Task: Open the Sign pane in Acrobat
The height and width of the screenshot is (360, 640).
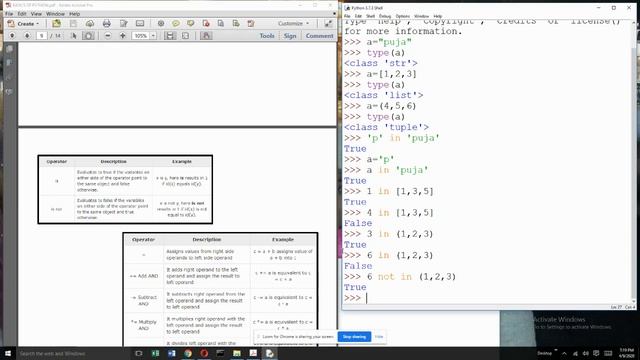Action: point(290,36)
